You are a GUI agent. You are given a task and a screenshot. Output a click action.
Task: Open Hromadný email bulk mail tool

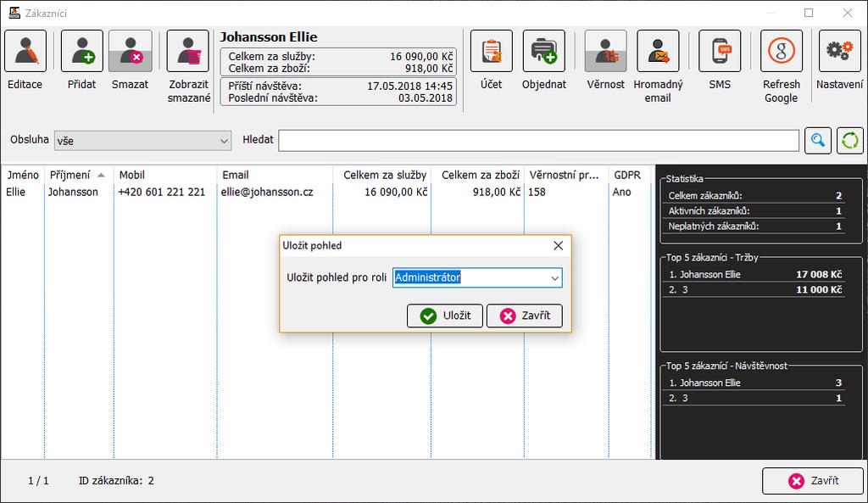click(658, 51)
